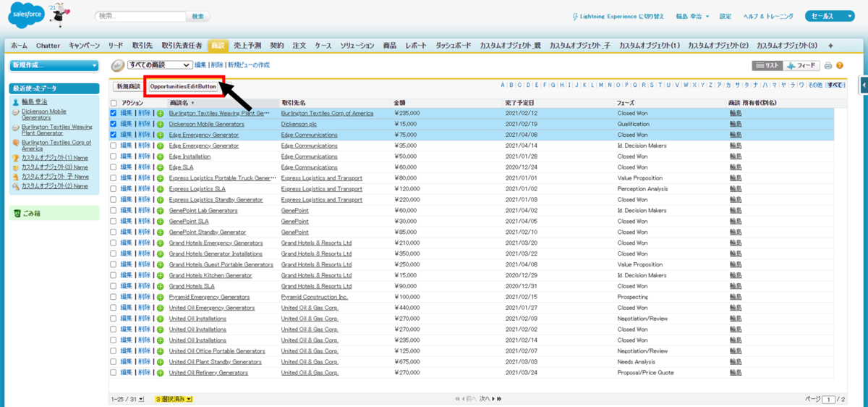
Task: Click the 新規商談 button
Action: (129, 86)
